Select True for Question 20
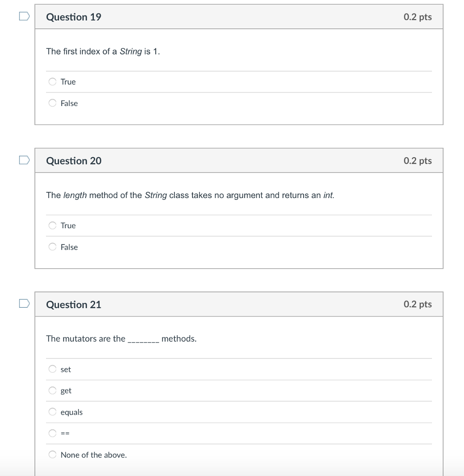464x476 pixels. 53,225
